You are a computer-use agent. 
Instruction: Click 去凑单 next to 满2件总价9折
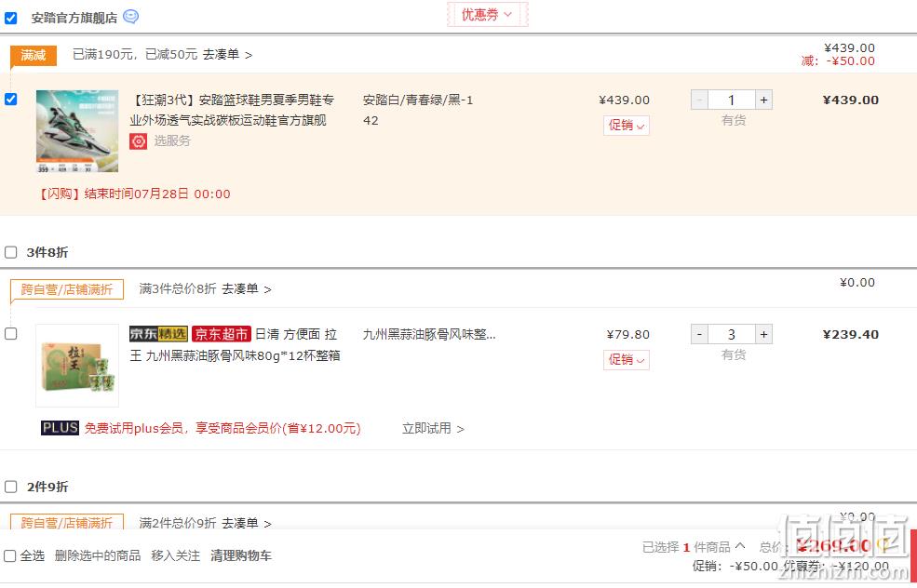point(246,523)
